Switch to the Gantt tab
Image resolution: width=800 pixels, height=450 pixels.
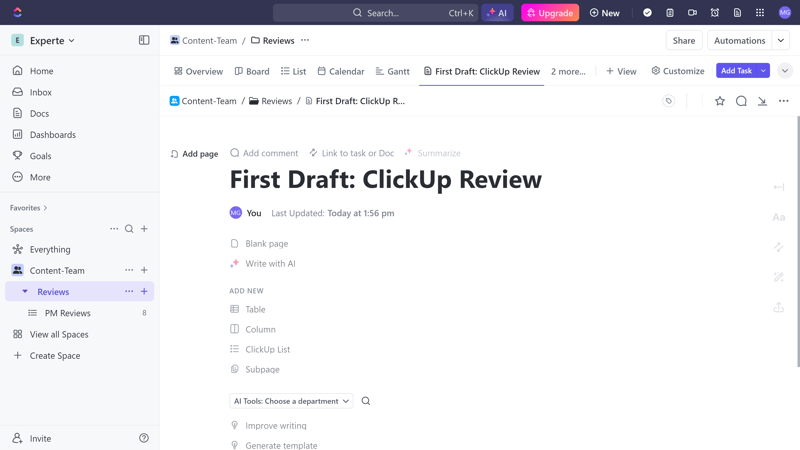(x=393, y=71)
